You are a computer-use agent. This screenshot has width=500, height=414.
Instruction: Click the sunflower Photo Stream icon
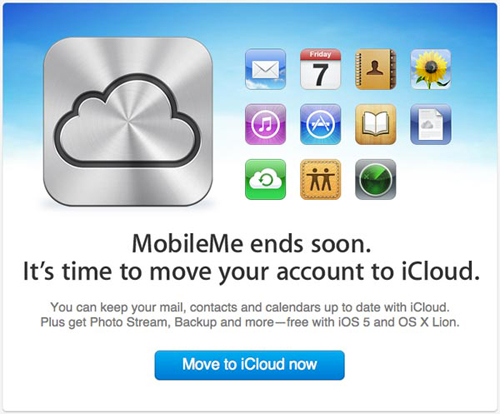click(x=431, y=69)
